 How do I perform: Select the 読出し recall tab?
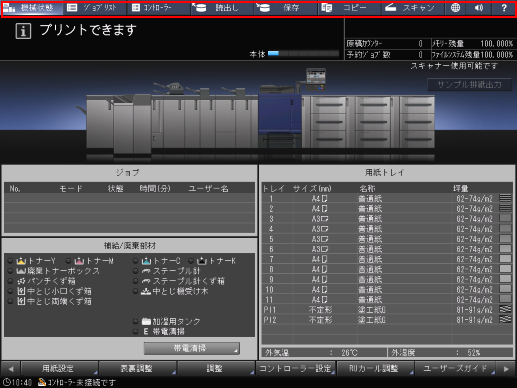[222, 8]
